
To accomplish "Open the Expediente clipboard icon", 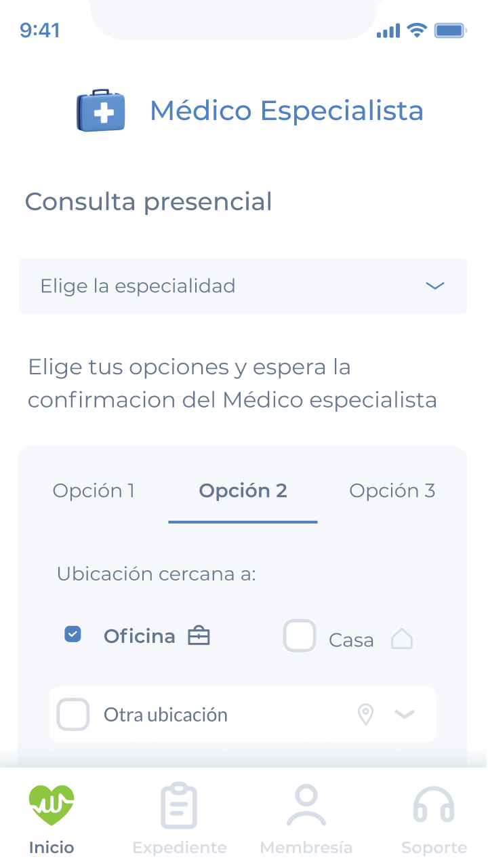I will point(179,806).
